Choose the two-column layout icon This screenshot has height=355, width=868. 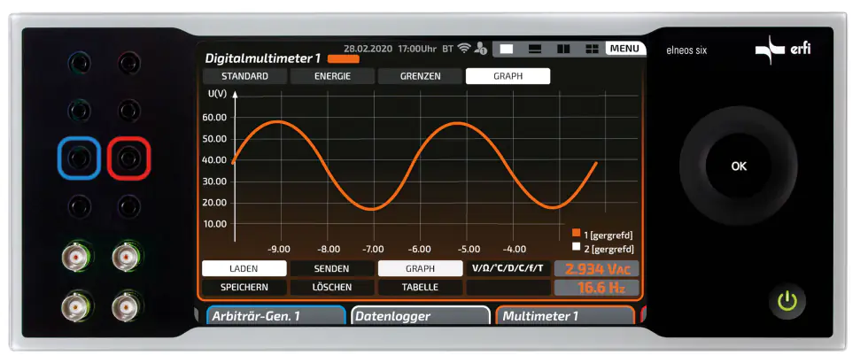563,49
